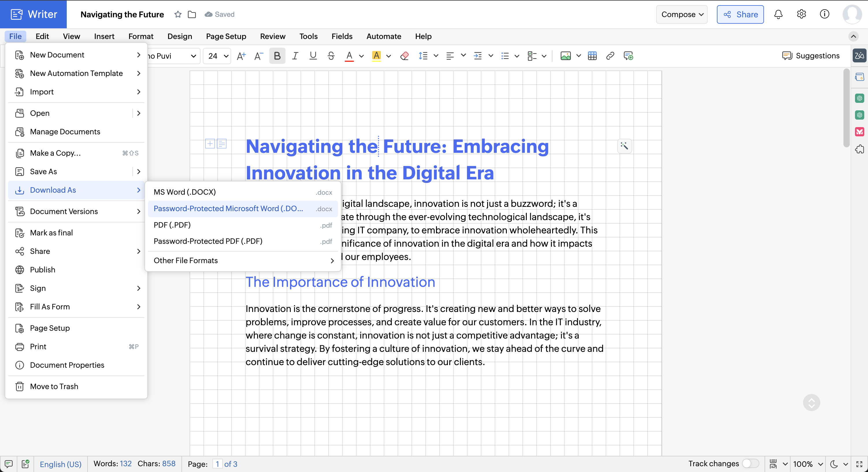868x472 pixels.
Task: Expand the Compose dropdown
Action: (682, 14)
